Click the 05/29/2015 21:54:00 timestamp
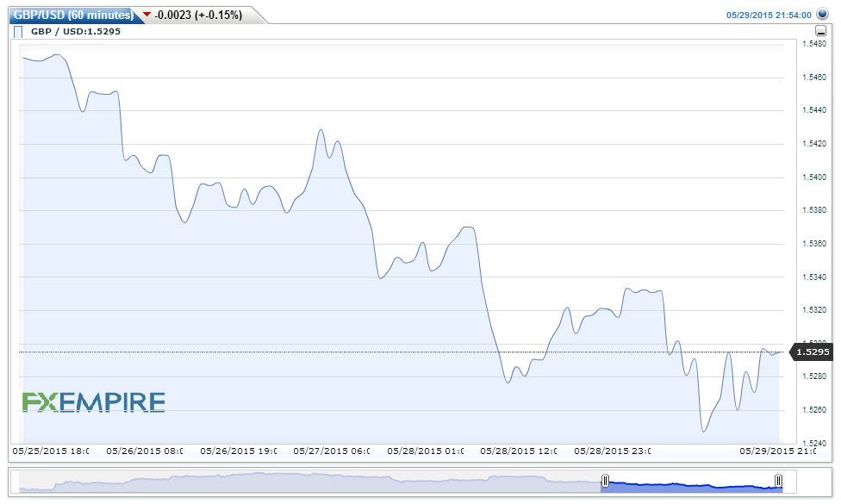Viewport: 841px width, 504px height. pyautogui.click(x=769, y=15)
